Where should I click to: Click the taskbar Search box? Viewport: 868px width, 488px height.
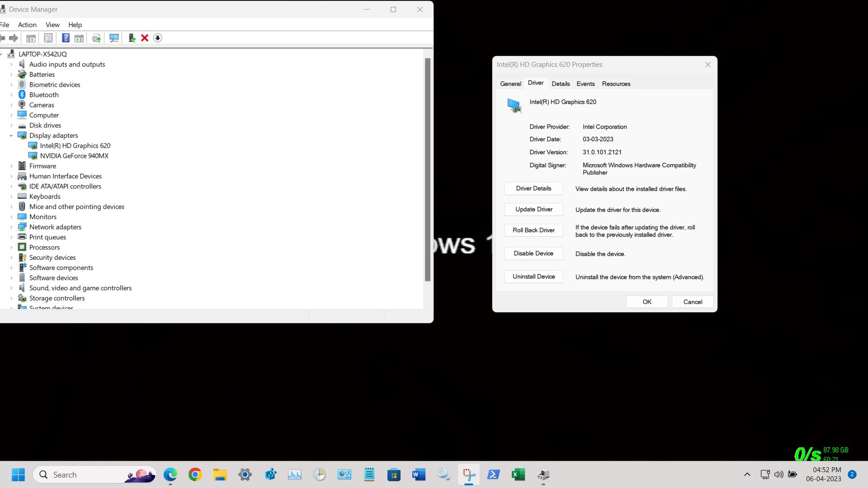[x=94, y=475]
